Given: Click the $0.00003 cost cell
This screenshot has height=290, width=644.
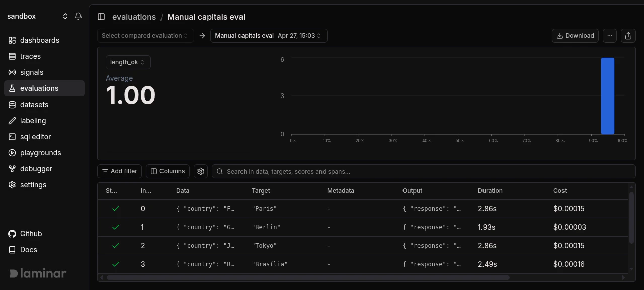Looking at the screenshot, I should pyautogui.click(x=570, y=227).
